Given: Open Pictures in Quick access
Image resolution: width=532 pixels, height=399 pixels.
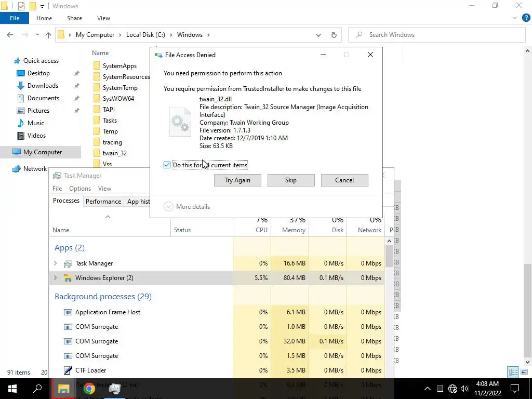Looking at the screenshot, I should (x=38, y=111).
